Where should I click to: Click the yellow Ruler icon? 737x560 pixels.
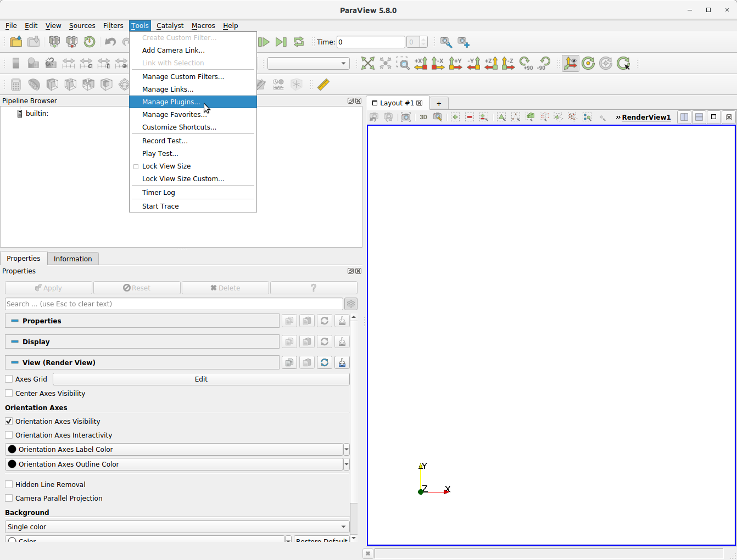click(x=323, y=84)
